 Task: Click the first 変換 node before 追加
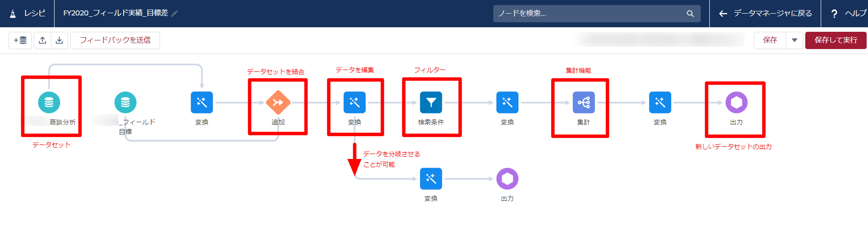(x=201, y=103)
